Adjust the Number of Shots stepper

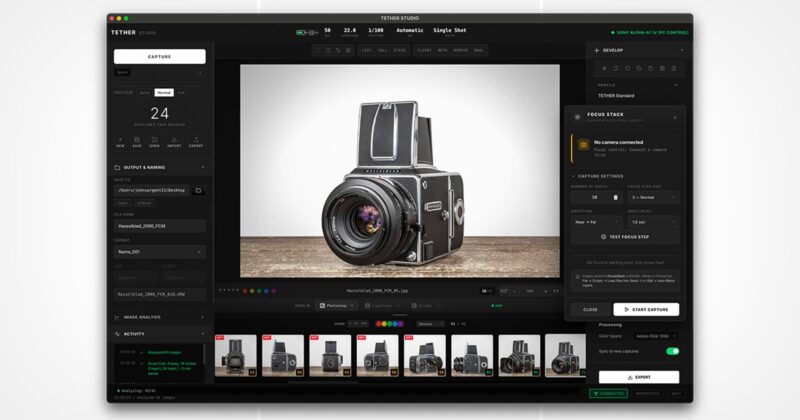(615, 197)
